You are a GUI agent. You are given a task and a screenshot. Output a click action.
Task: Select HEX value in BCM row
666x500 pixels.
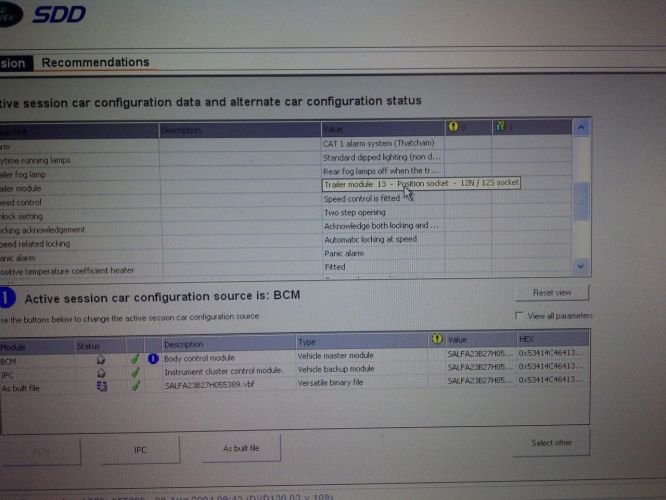[x=551, y=353]
